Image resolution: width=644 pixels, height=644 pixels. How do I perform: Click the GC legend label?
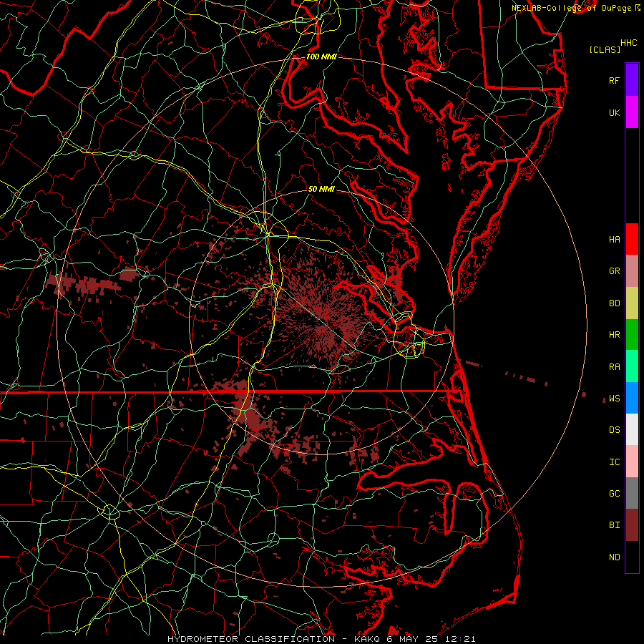coord(614,494)
